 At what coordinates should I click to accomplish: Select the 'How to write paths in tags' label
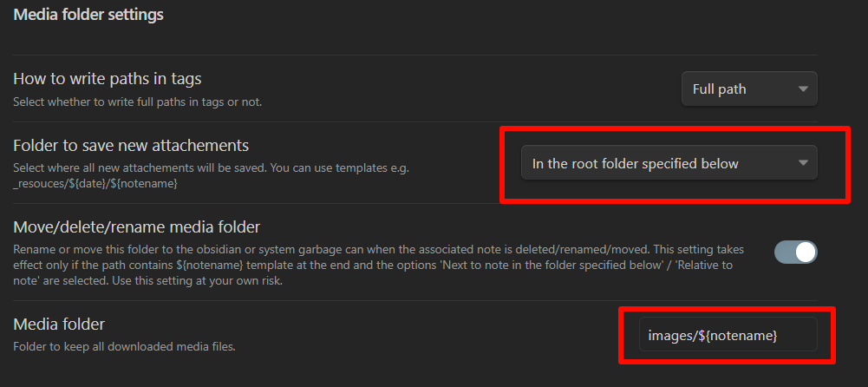click(108, 79)
